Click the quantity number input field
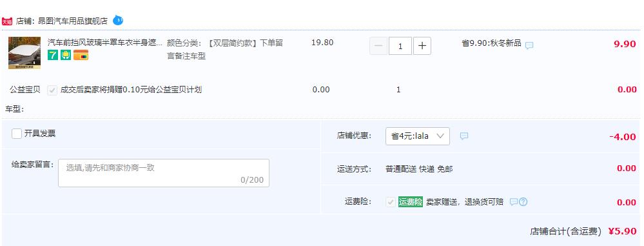Screen dimensions: 644x246 (400, 46)
